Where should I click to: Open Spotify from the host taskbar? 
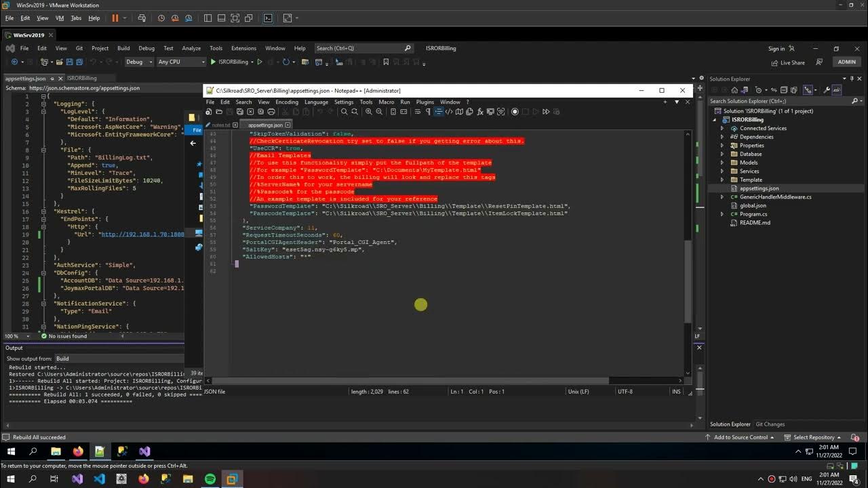(x=210, y=479)
